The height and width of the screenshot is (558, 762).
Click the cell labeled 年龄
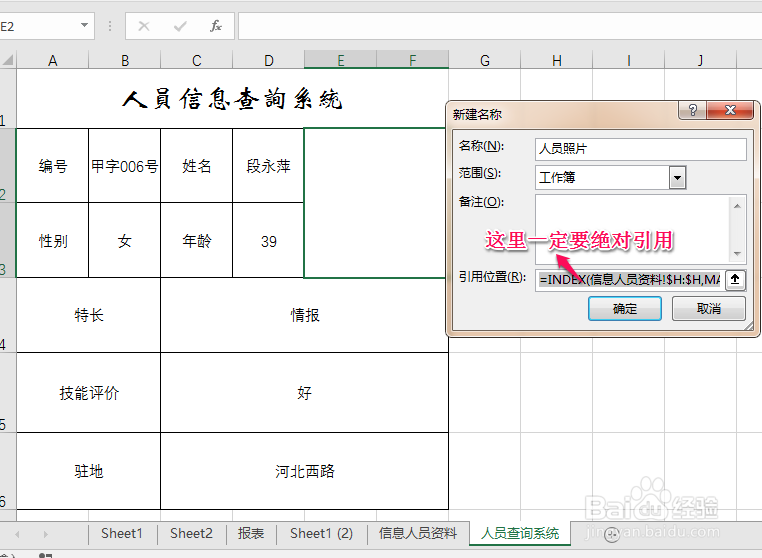(197, 241)
